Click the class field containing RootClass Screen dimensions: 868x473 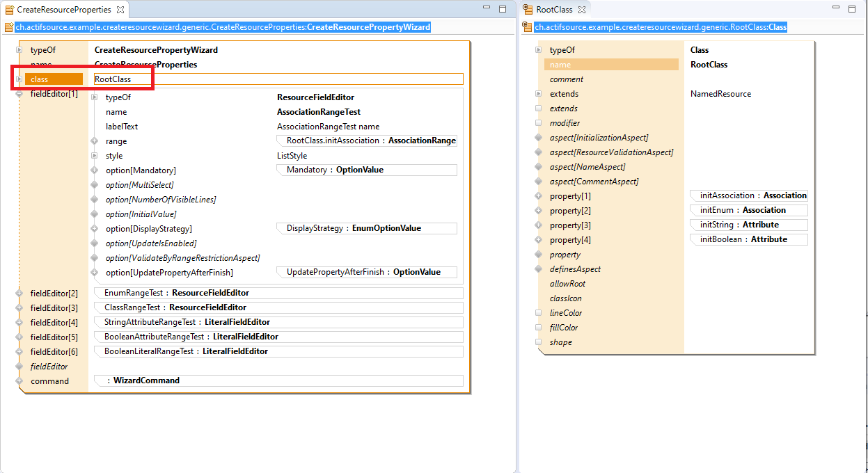pos(278,79)
